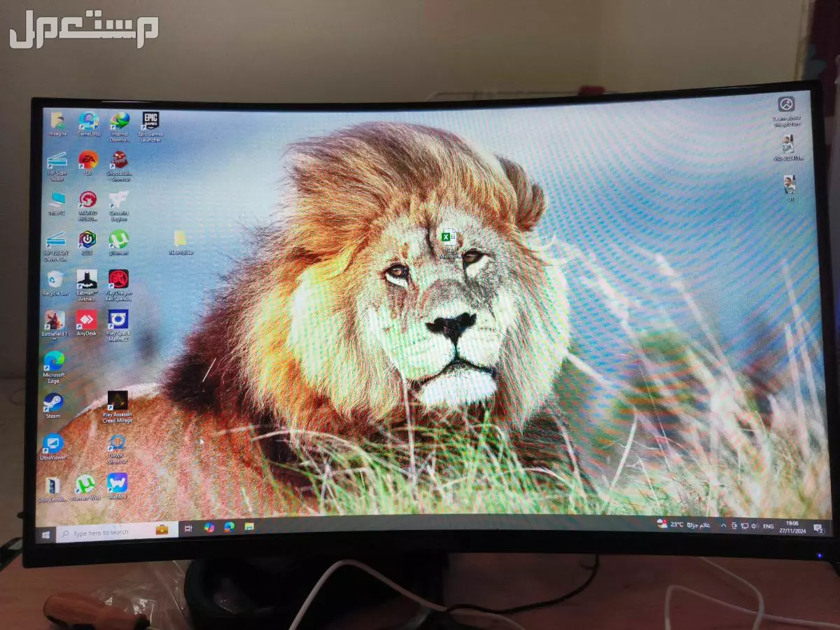The width and height of the screenshot is (840, 630).
Task: Open the Recycle Bin
Action: [55, 283]
